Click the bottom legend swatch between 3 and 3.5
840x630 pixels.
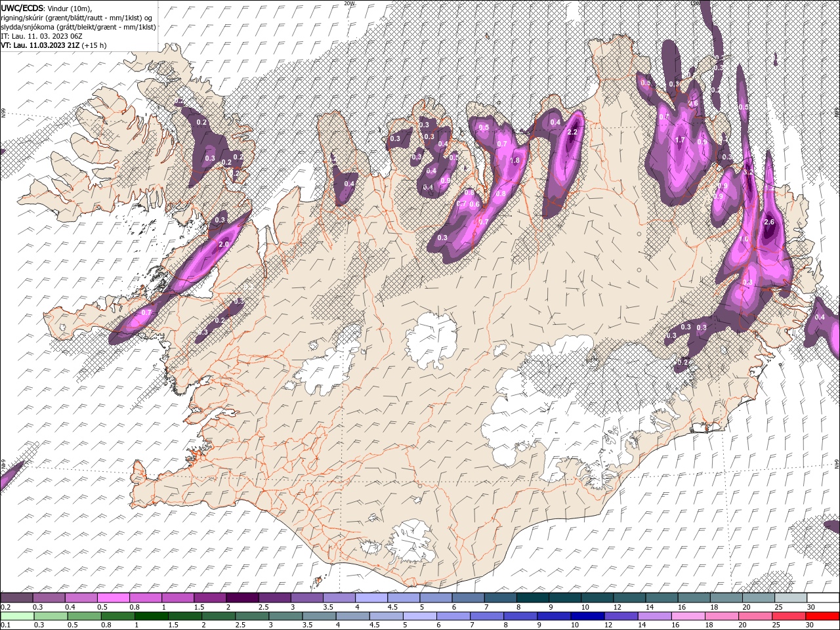point(285,616)
